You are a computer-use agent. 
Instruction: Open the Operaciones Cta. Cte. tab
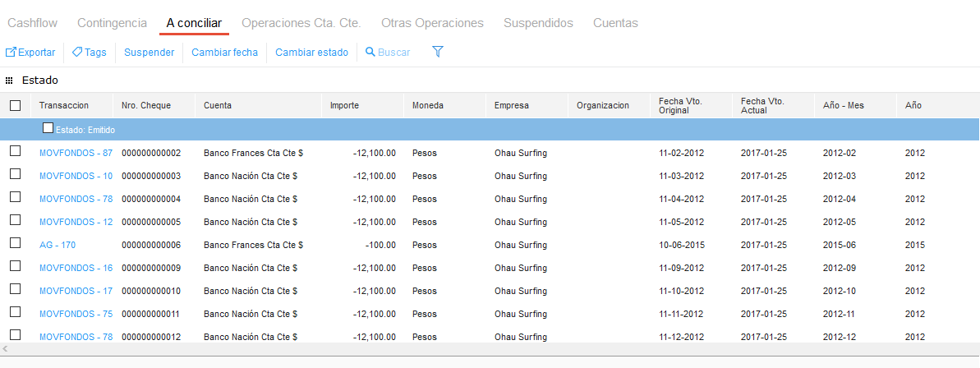tap(301, 23)
